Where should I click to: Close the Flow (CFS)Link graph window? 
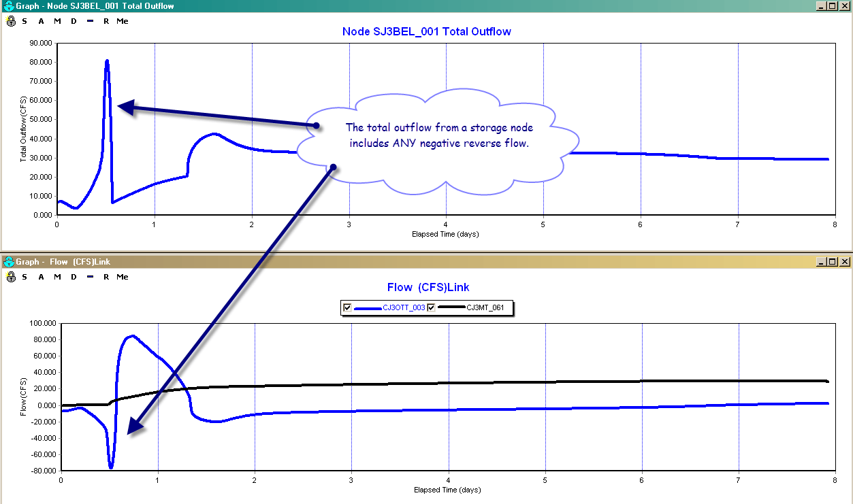pyautogui.click(x=845, y=261)
